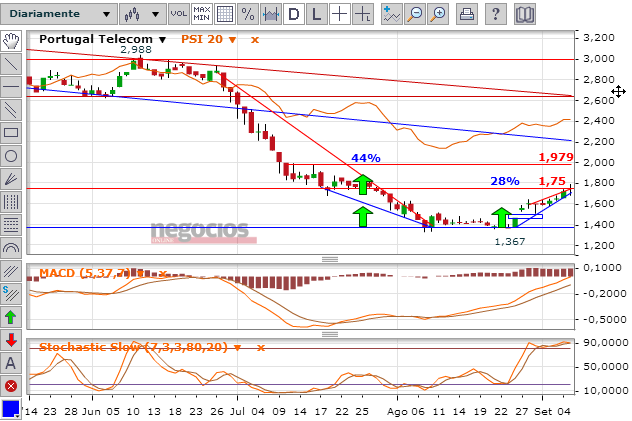This screenshot has height=421, width=632.
Task: Remove the PSI 20 comparison overlay
Action: [255, 39]
